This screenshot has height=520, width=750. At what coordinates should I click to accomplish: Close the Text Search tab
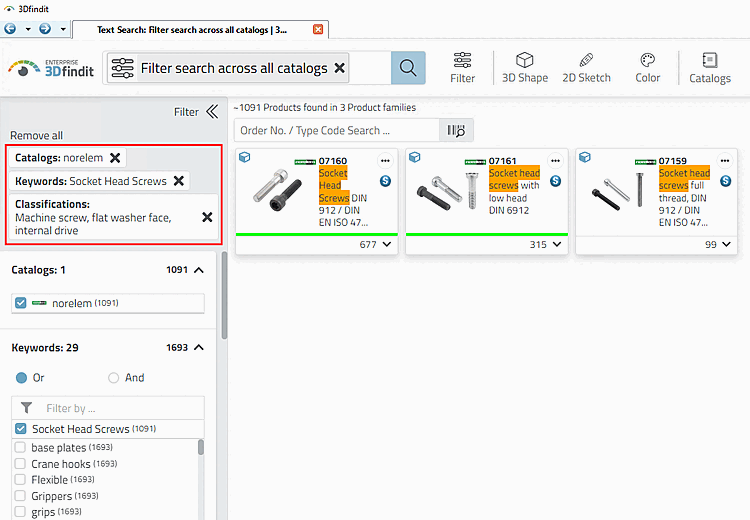pos(318,30)
